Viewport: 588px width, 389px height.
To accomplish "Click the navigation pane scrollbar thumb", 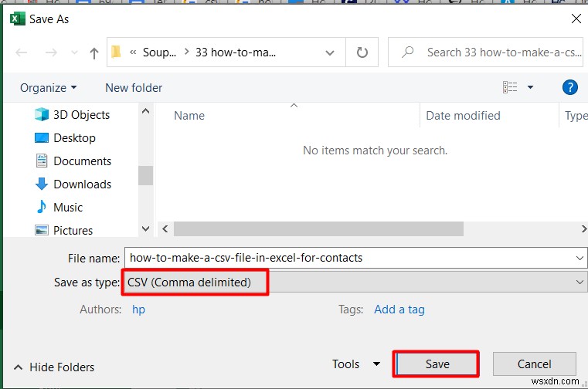I will (x=145, y=175).
